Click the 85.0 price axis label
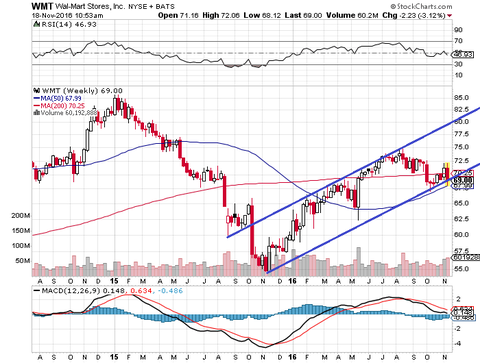This screenshot has height=363, width=480. point(462,98)
